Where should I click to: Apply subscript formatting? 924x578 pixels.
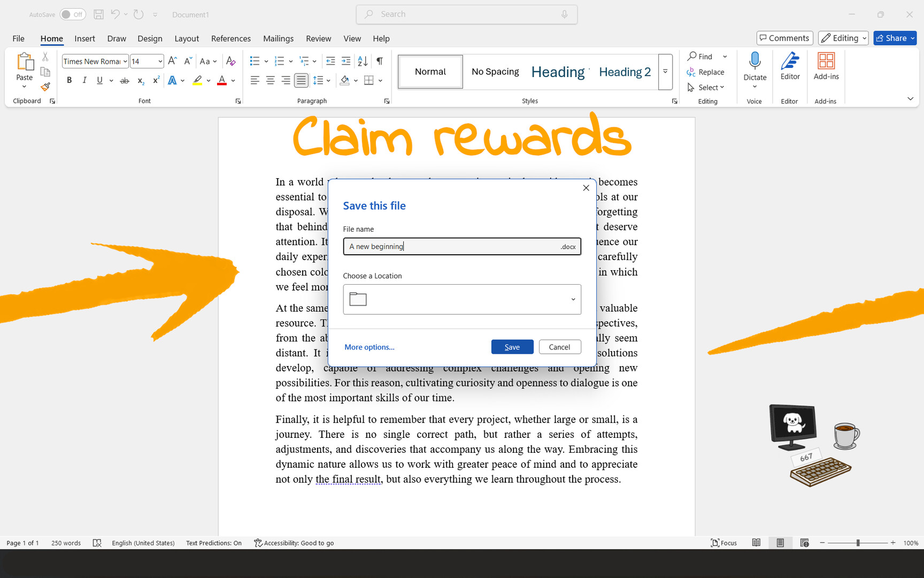click(x=141, y=80)
